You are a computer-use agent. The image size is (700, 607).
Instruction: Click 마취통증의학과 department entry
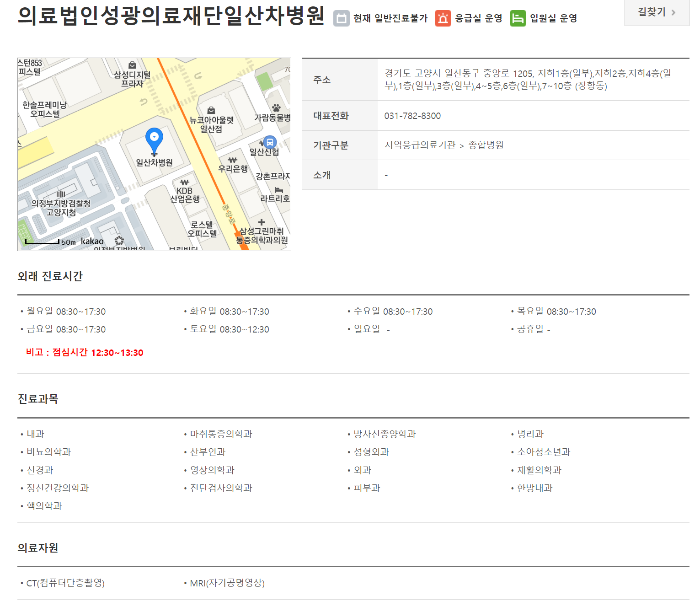[x=221, y=434]
